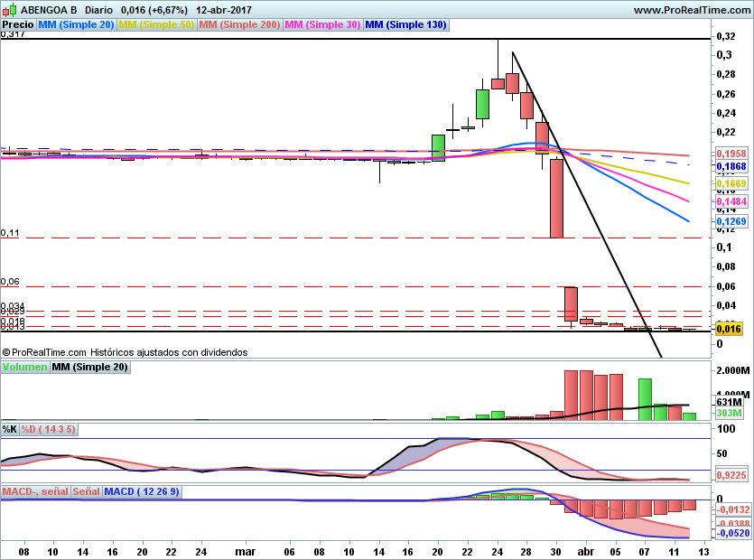Click the 0,1269 MM20 value tag

click(731, 221)
